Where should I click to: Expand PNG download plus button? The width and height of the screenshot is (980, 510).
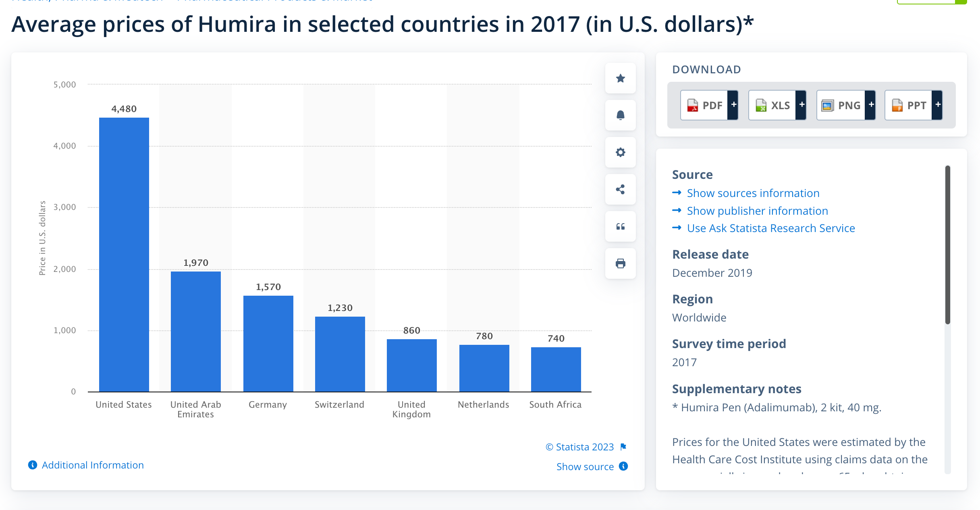pyautogui.click(x=871, y=105)
